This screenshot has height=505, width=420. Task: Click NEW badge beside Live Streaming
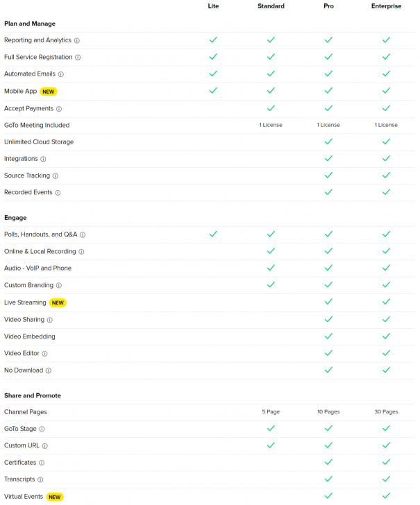[58, 302]
